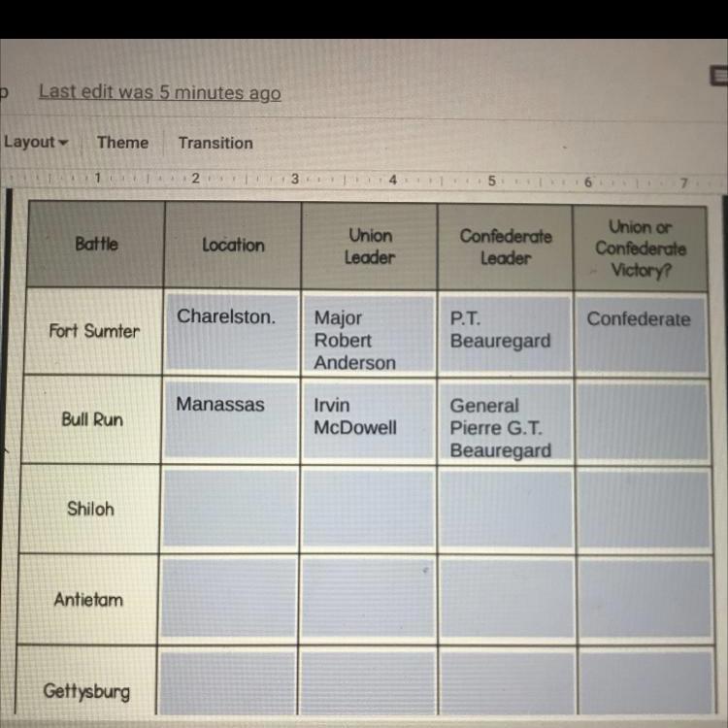Click the 'General Pierre G.T. Beauregard' cell
The width and height of the screenshot is (728, 728).
(x=506, y=422)
